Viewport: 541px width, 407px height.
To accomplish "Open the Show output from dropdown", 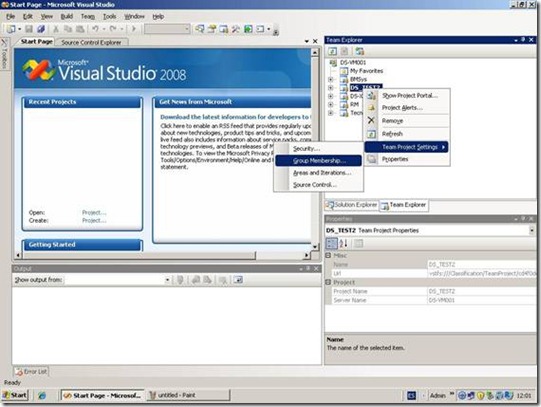I will tap(167, 280).
